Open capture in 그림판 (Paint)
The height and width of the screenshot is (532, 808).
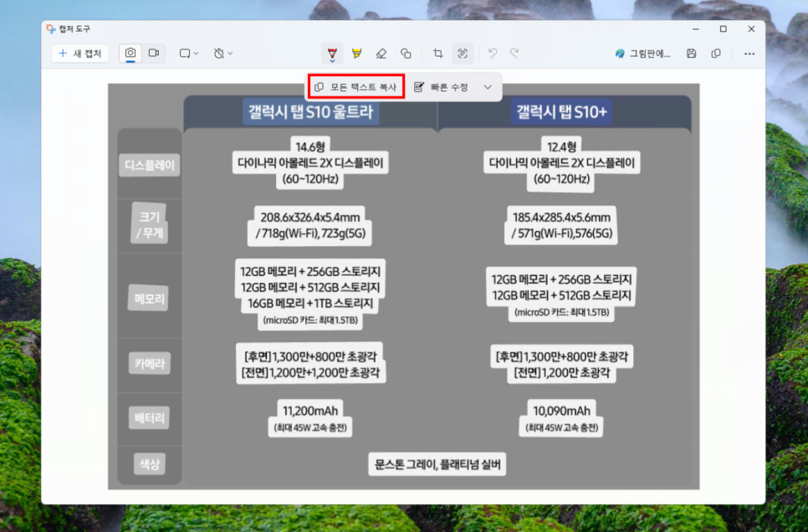(x=642, y=54)
